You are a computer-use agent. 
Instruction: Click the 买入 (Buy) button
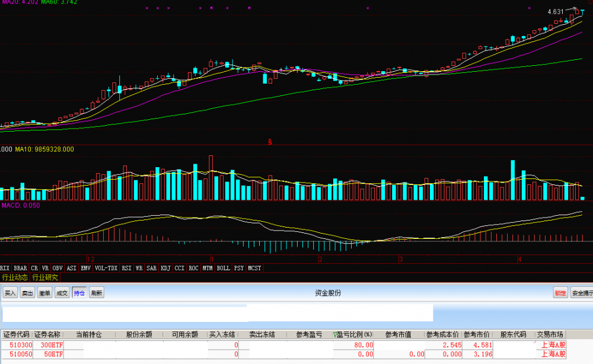pyautogui.click(x=10, y=293)
